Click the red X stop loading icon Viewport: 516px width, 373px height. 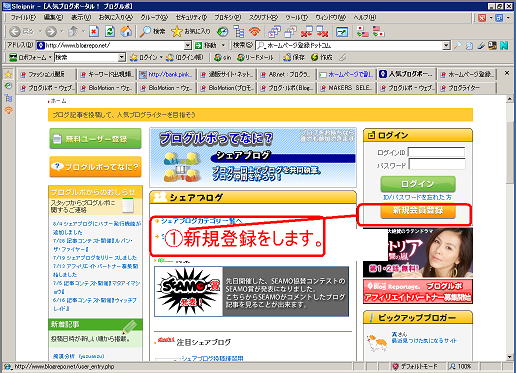pyautogui.click(x=94, y=32)
